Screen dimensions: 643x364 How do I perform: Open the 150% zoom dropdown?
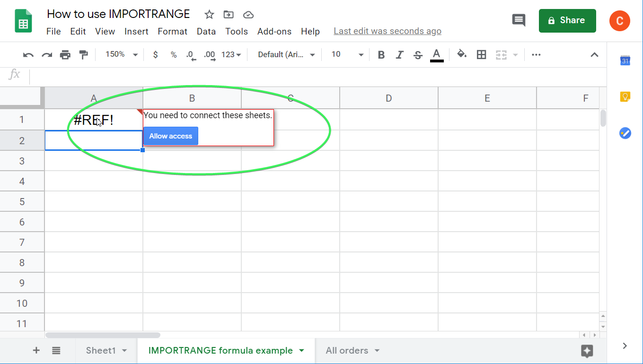click(121, 55)
